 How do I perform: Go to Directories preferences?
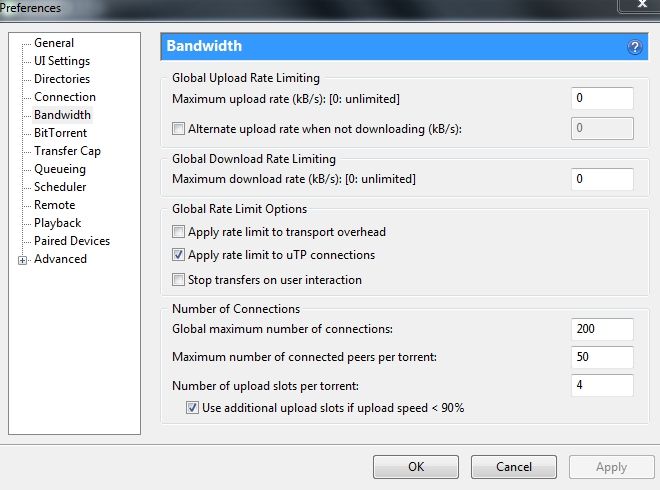click(62, 79)
